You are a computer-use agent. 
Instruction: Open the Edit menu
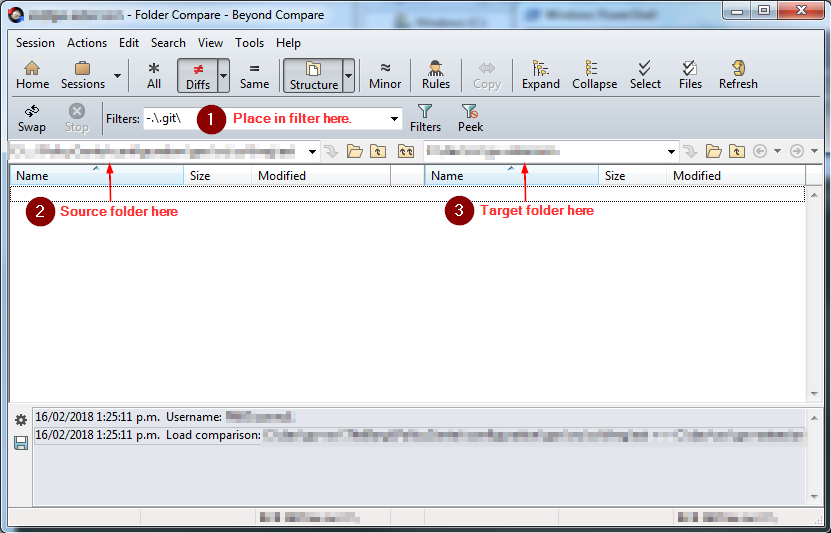tap(129, 43)
